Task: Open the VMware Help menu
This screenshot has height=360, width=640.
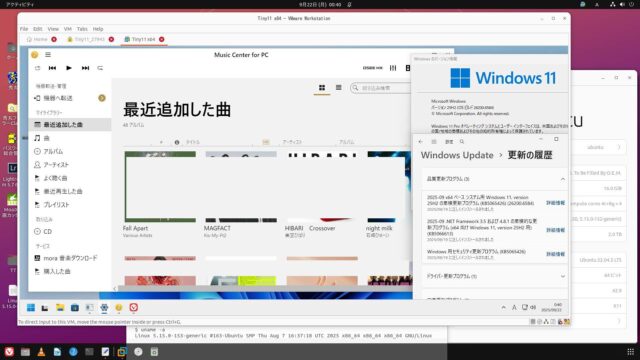Action: click(98, 29)
